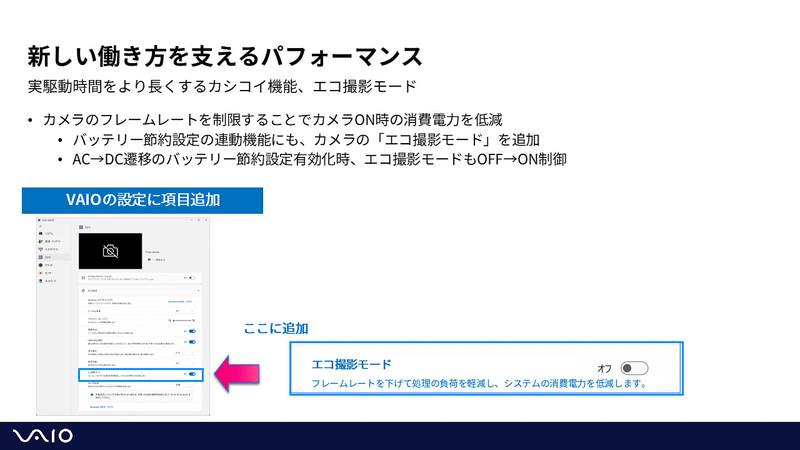Open the first dropdown below the Windows settings link
This screenshot has width=800, height=450.
tap(185, 311)
